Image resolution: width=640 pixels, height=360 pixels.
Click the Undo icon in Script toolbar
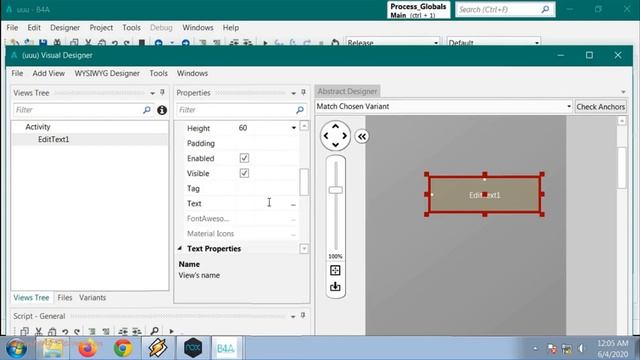click(65, 331)
